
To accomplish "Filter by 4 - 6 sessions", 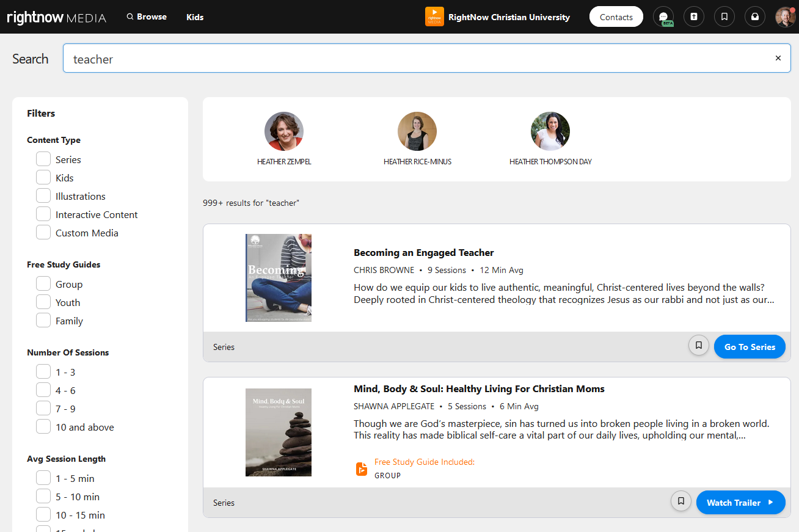I will pyautogui.click(x=43, y=390).
